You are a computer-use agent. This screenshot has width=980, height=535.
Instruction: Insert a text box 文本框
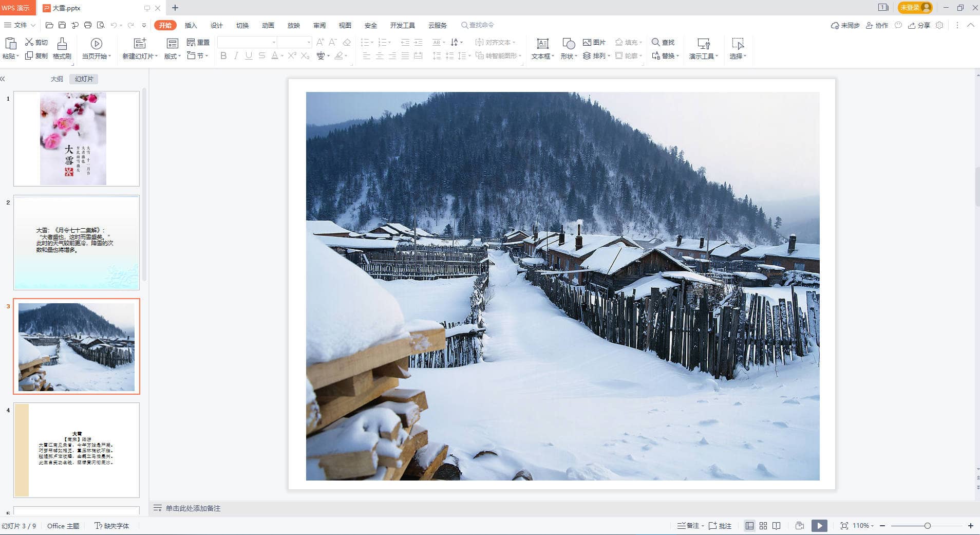(542, 49)
